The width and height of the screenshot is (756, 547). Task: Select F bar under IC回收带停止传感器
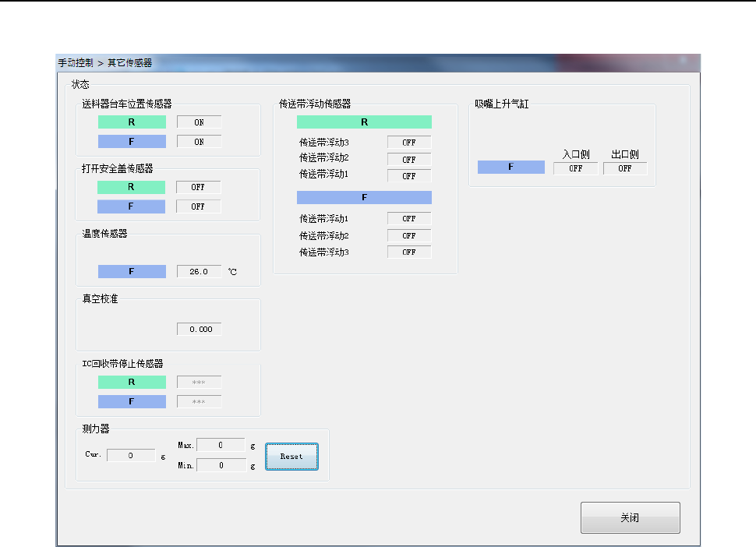coord(132,401)
